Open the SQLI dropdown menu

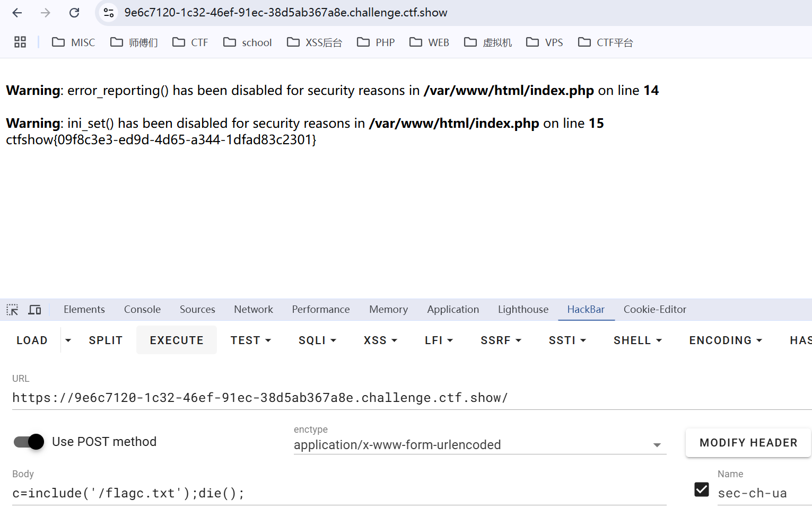pyautogui.click(x=317, y=340)
